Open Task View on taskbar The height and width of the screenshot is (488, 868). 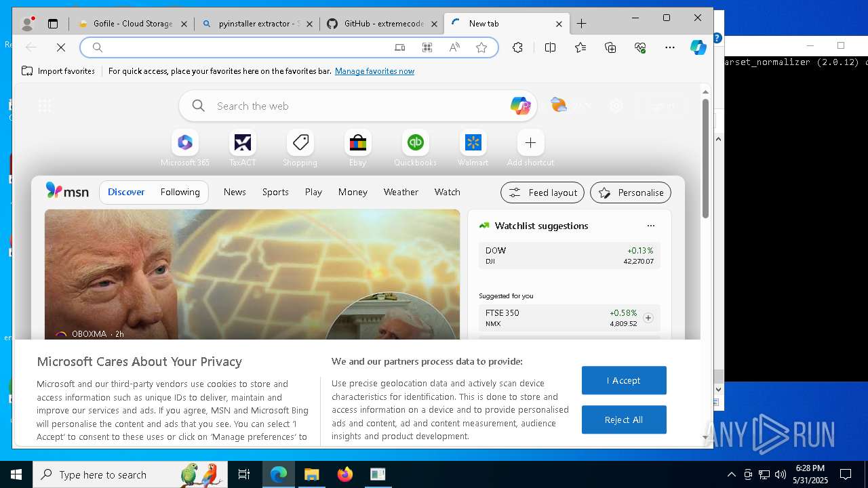coord(244,474)
